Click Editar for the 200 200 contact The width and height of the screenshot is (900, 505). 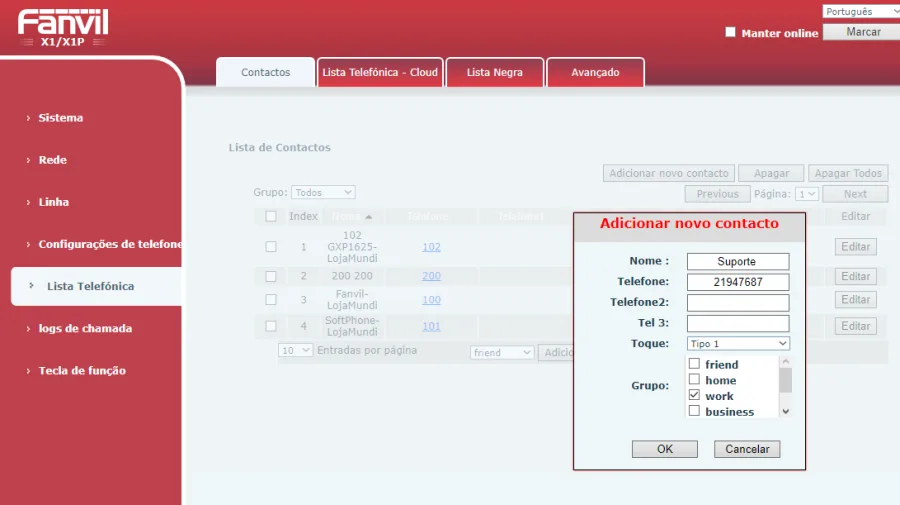pos(855,277)
